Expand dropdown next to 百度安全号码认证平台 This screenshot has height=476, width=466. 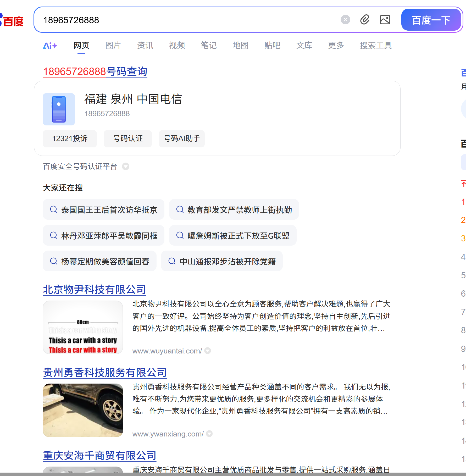point(126,167)
